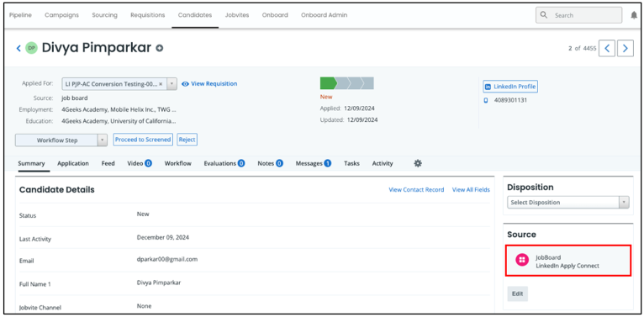Click the Jobvite Channel value None
Screen dimensions: 644x317
tap(144, 306)
